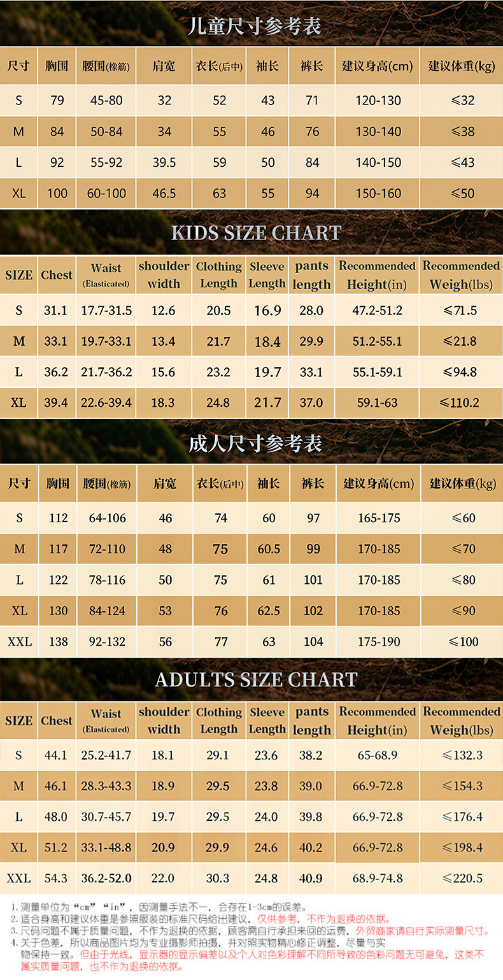Click sleeve length 60.5
The width and height of the screenshot is (503, 980).
coord(269,549)
